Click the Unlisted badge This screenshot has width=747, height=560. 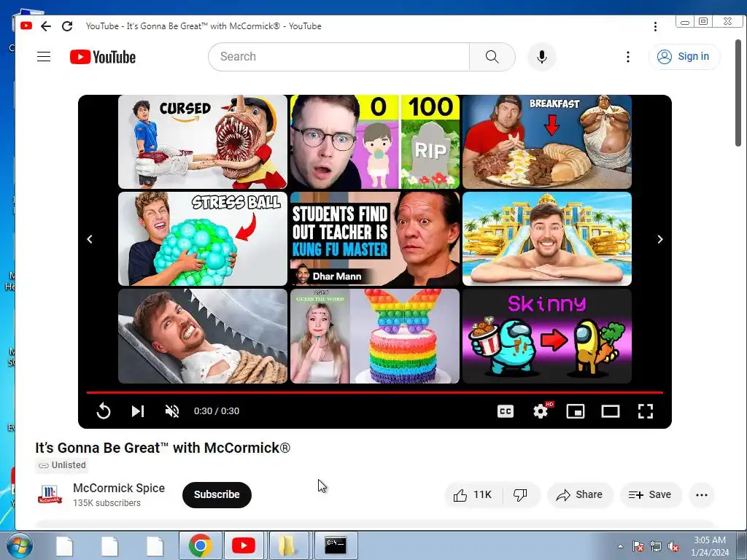point(62,465)
